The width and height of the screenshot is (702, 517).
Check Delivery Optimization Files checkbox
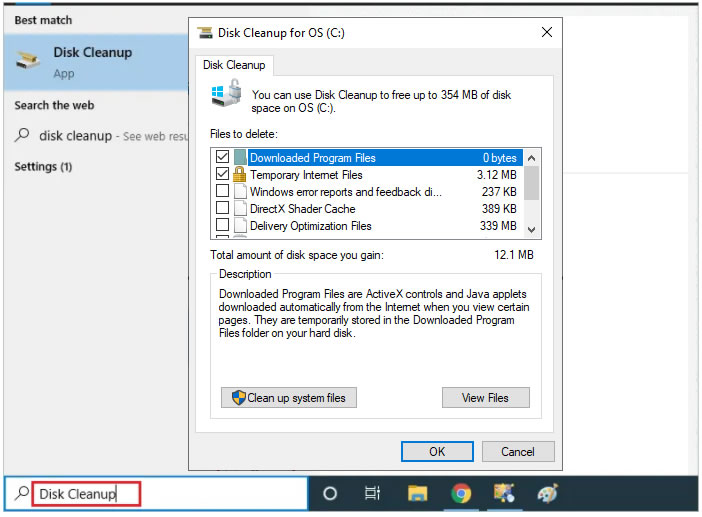(x=223, y=225)
